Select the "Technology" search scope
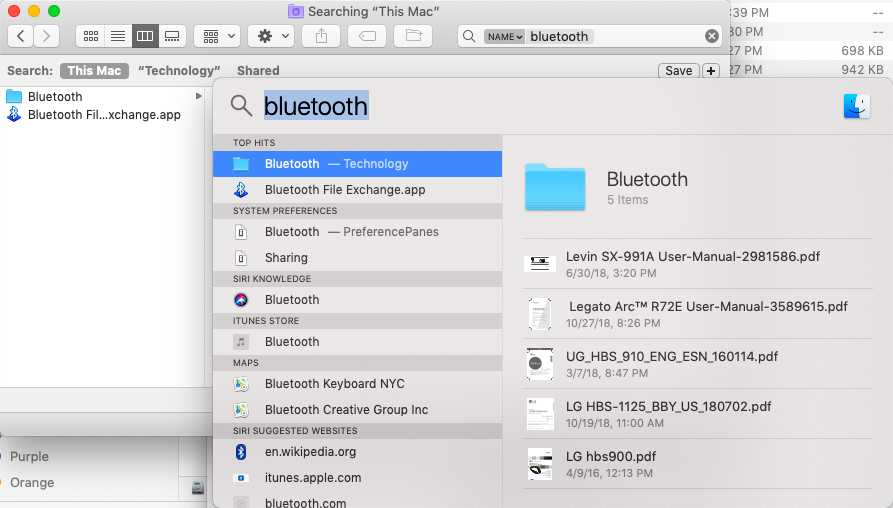 coord(179,71)
